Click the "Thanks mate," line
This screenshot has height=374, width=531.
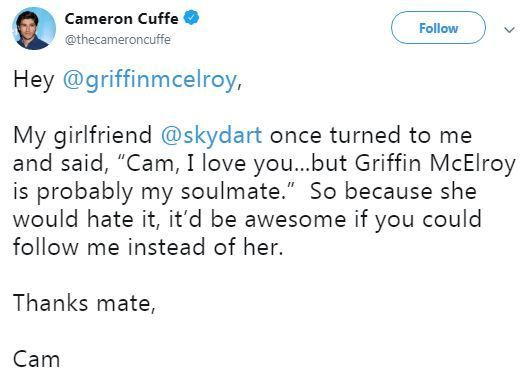tap(85, 303)
